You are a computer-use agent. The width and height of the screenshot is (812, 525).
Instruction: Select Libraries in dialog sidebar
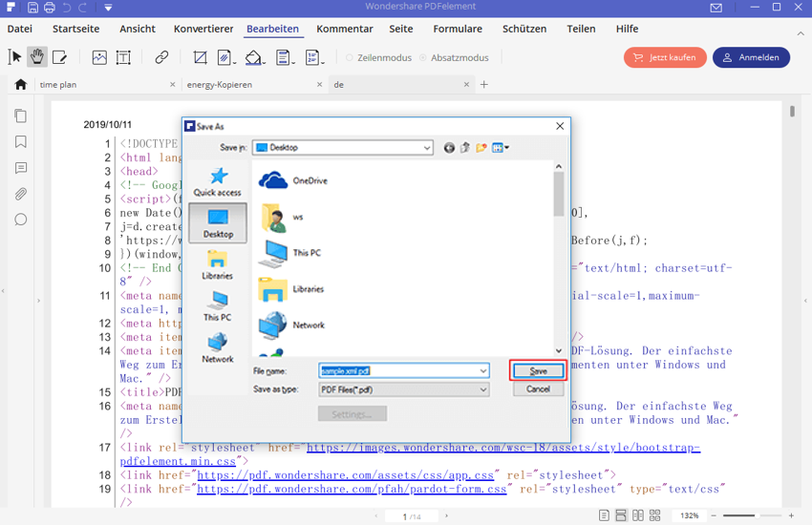click(x=218, y=264)
